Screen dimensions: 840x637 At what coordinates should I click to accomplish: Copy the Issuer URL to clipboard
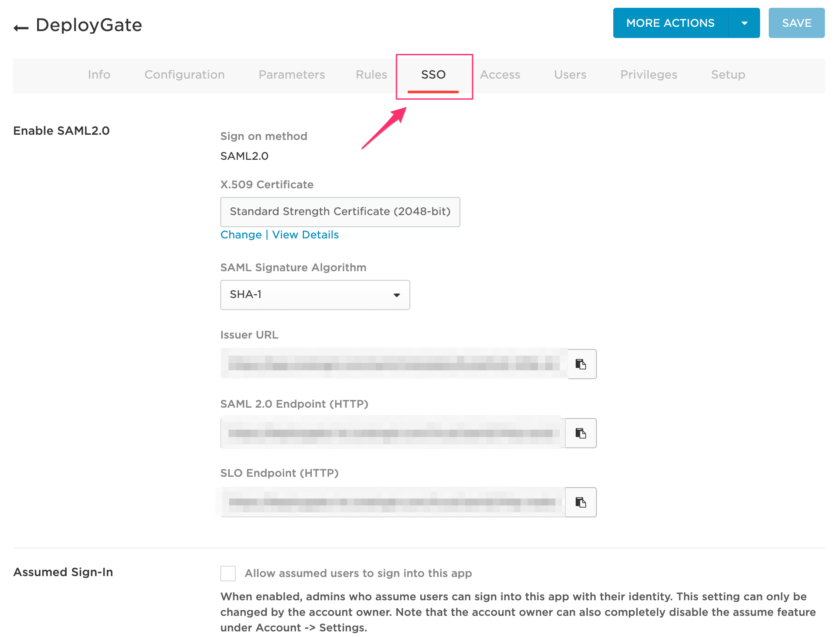point(580,364)
